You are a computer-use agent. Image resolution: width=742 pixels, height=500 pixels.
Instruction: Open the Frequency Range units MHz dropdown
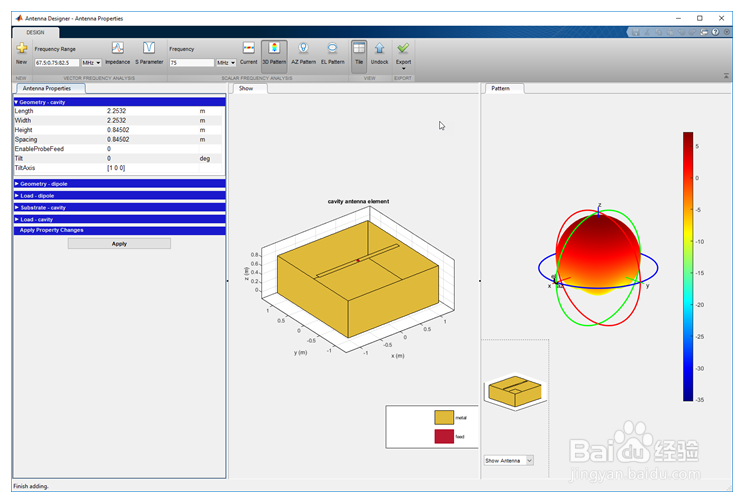click(x=91, y=62)
